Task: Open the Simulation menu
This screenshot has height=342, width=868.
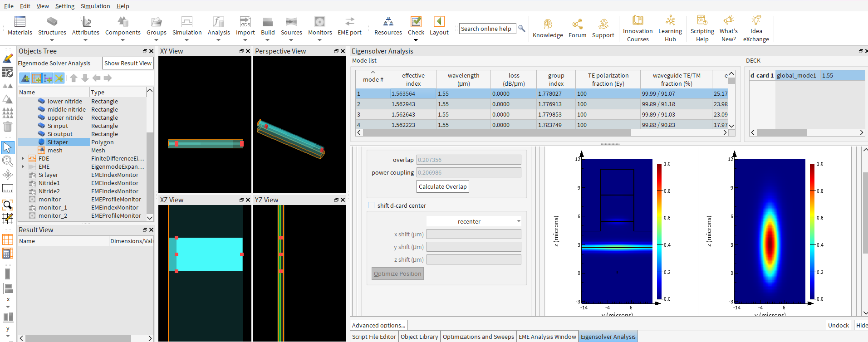Action: pyautogui.click(x=95, y=6)
